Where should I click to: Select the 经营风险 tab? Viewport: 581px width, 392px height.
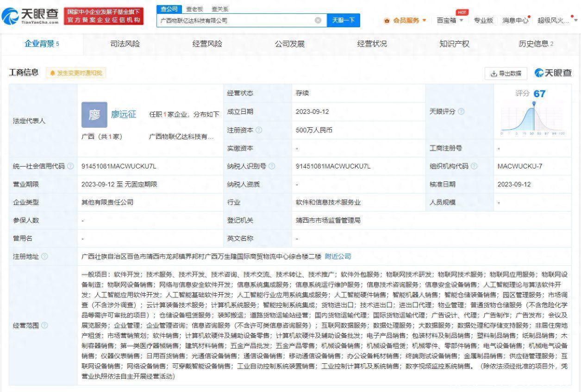point(207,44)
